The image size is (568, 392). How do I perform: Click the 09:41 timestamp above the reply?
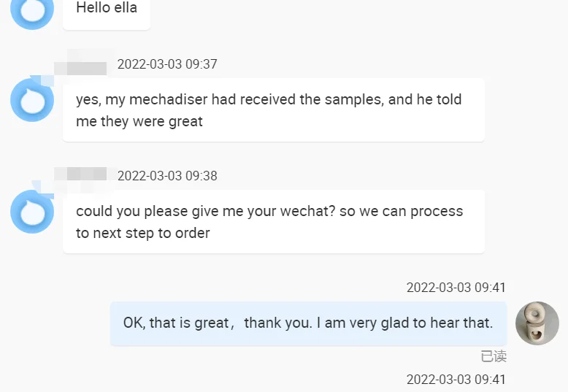pos(456,288)
